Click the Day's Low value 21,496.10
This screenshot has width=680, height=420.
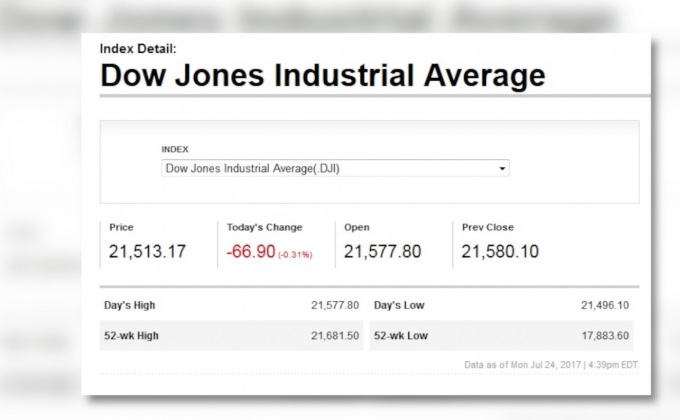[x=605, y=305]
